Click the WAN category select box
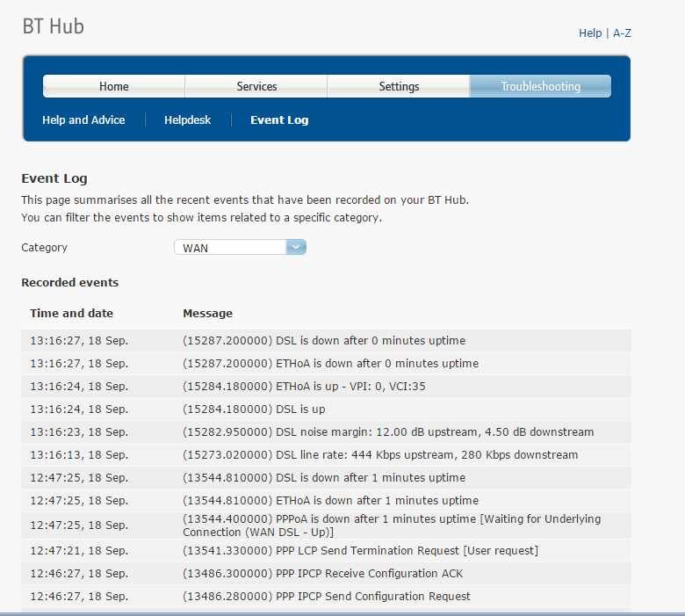This screenshot has width=685, height=616. [x=231, y=248]
